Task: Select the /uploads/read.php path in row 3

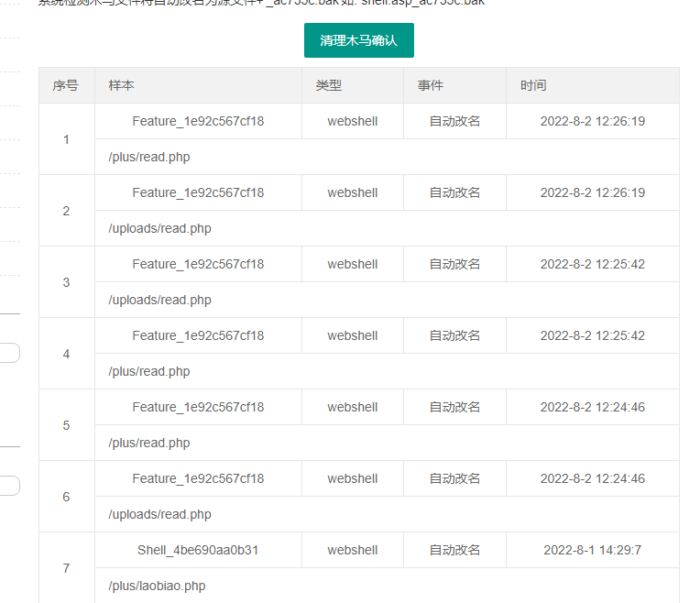Action: (159, 300)
